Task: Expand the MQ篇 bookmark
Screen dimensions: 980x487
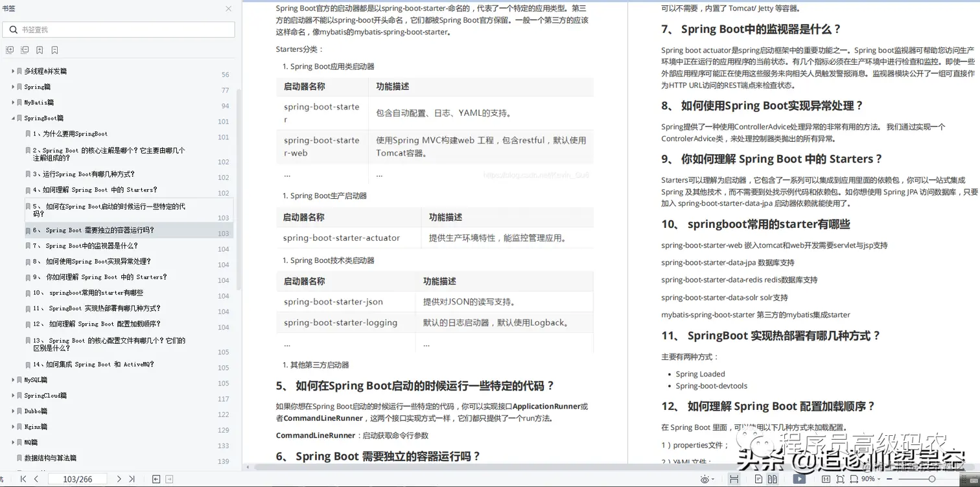Action: coord(12,442)
